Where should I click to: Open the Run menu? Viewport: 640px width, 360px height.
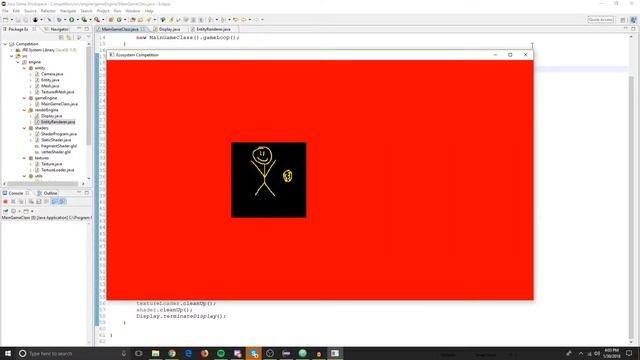coord(117,11)
